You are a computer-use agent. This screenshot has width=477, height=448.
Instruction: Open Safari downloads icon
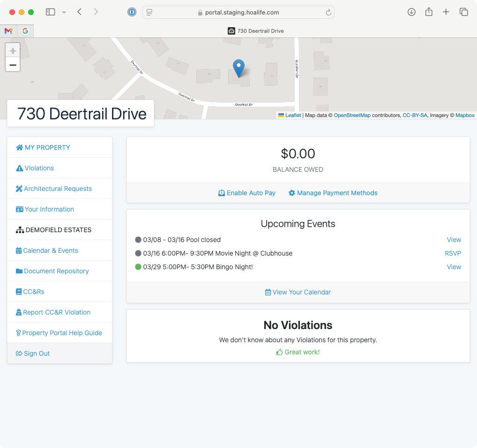tap(411, 12)
